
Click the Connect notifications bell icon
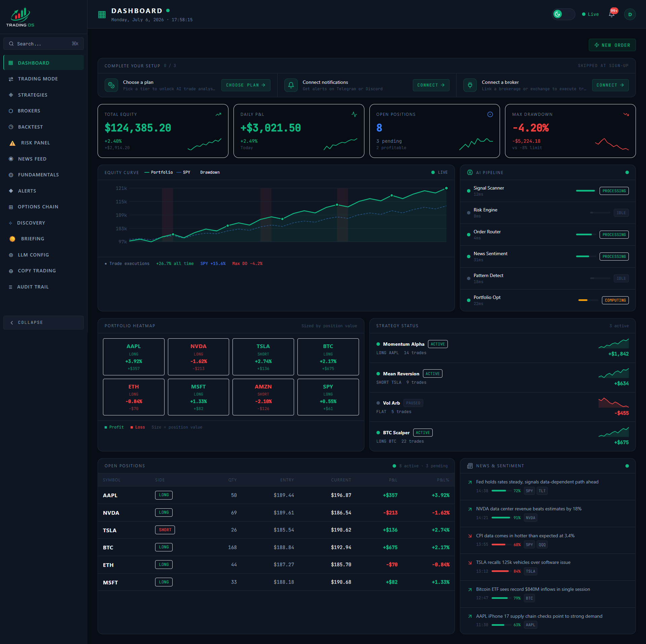coord(291,85)
